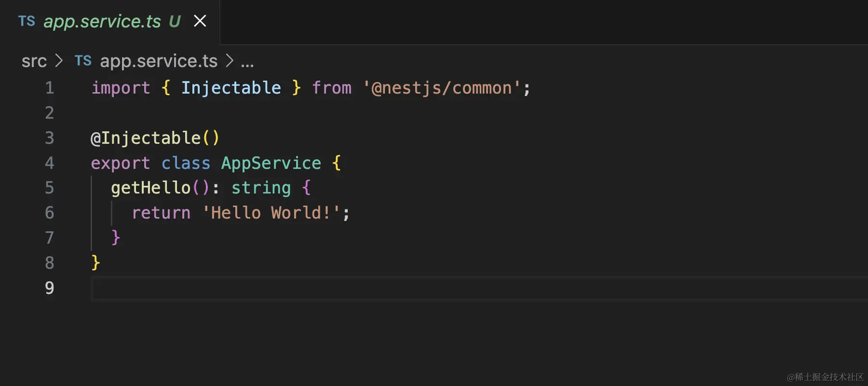Click the untracked U badge on the tab
Screen dimensions: 868x386
pos(175,21)
